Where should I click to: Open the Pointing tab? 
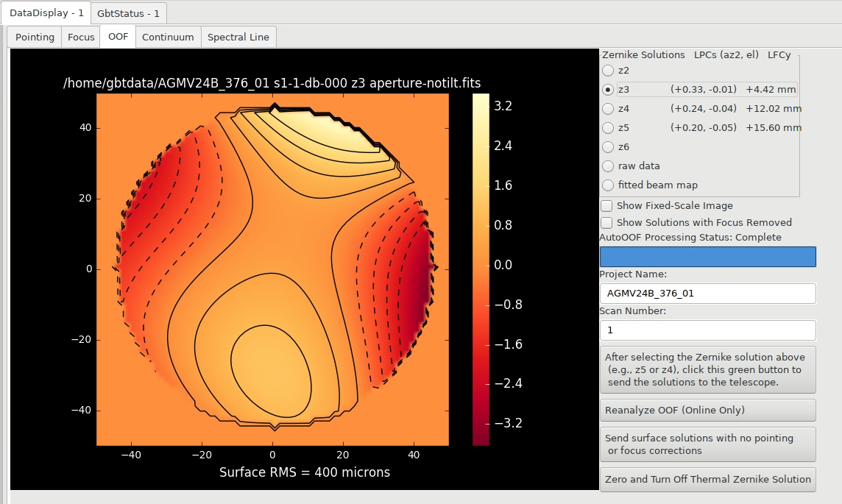click(x=35, y=37)
